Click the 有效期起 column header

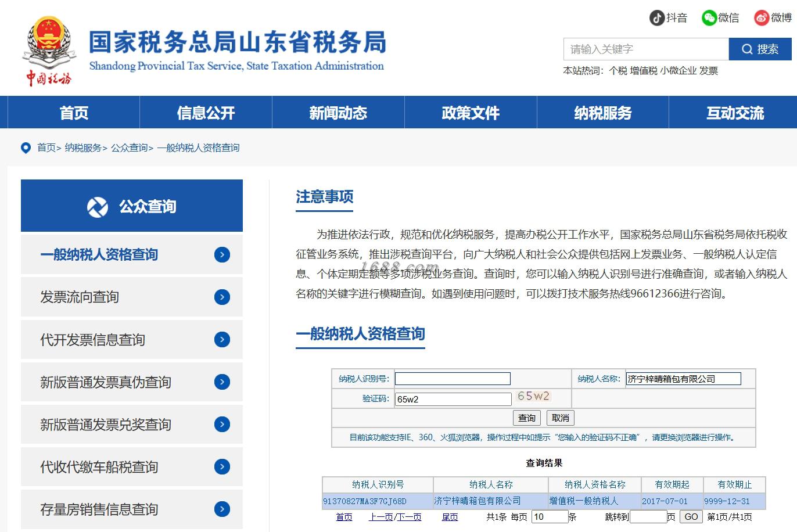(x=672, y=485)
